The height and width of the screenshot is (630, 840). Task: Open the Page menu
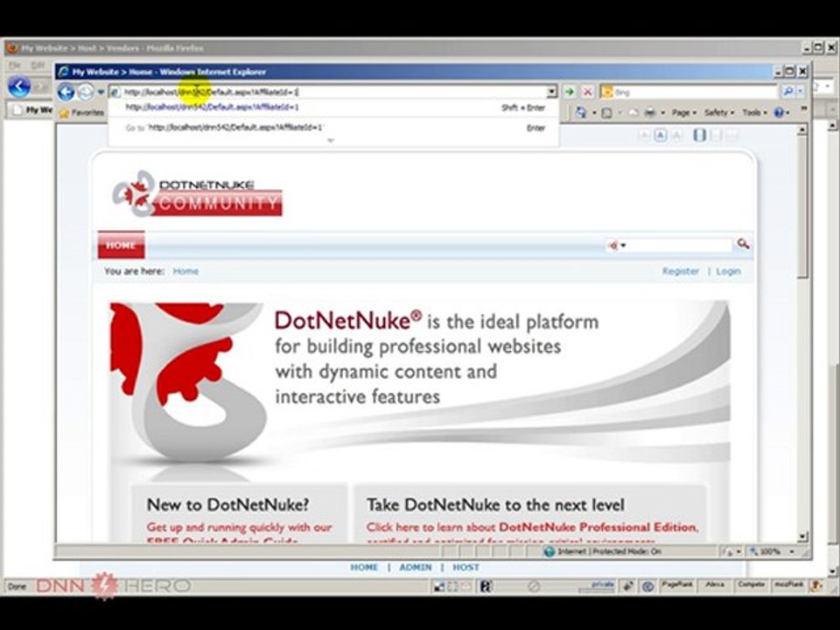pyautogui.click(x=684, y=113)
